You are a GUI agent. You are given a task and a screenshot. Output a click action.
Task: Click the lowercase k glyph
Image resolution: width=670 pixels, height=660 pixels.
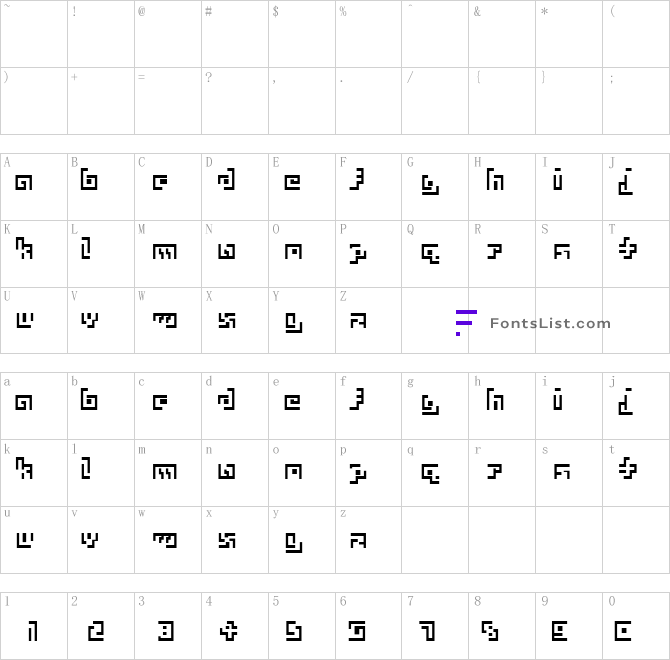pyautogui.click(x=24, y=469)
